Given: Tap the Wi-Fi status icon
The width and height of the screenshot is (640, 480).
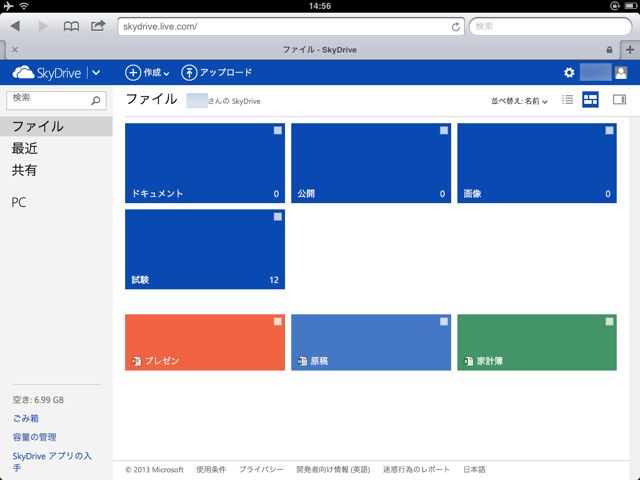Looking at the screenshot, I should pos(24,6).
